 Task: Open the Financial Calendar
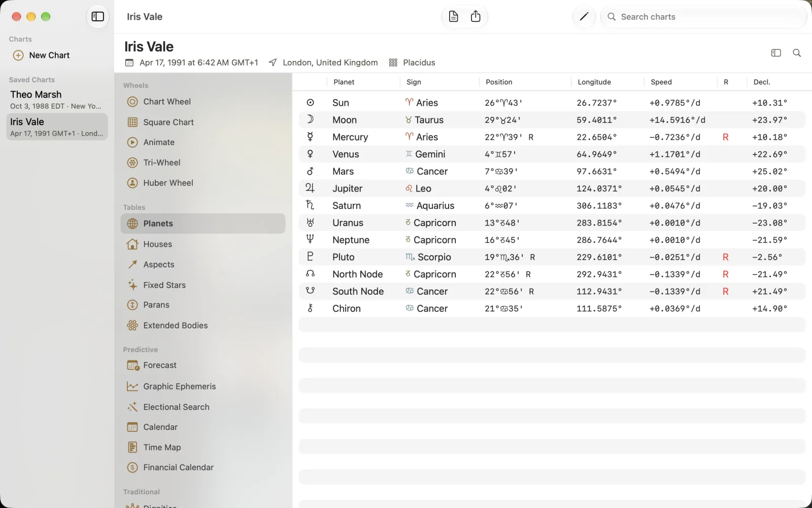pos(203,467)
